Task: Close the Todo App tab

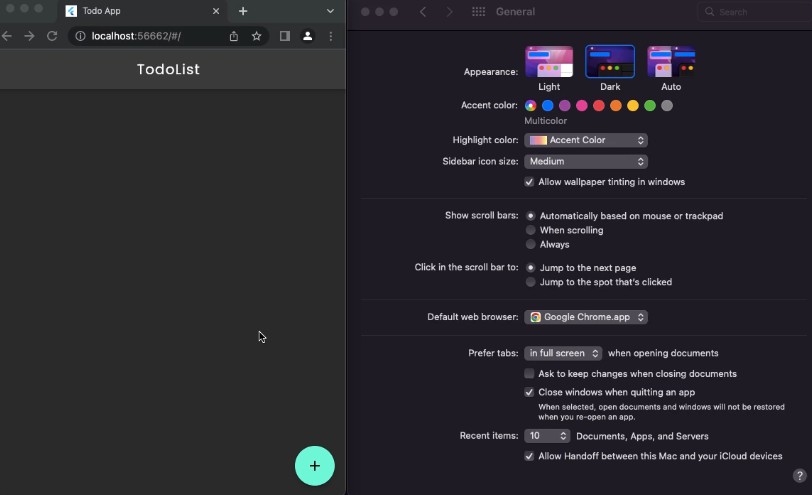Action: pyautogui.click(x=216, y=11)
